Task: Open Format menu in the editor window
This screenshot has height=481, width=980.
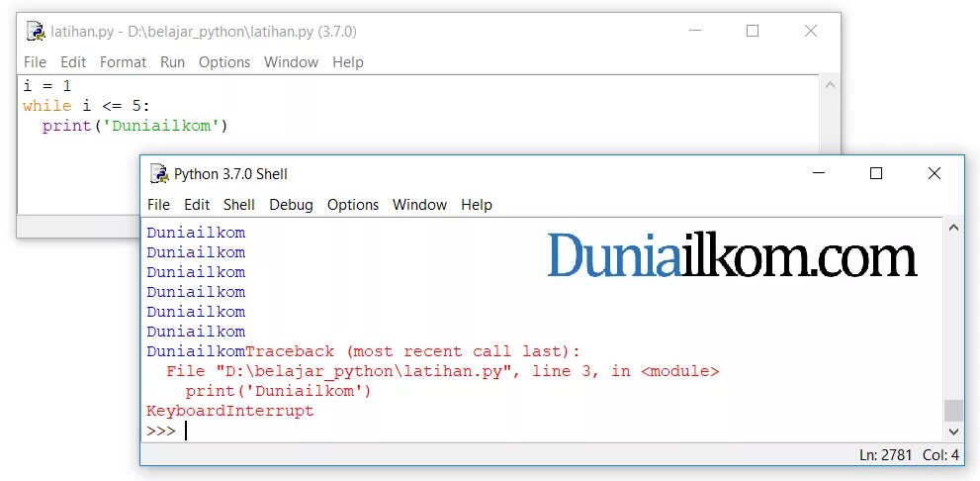Action: pyautogui.click(x=124, y=62)
